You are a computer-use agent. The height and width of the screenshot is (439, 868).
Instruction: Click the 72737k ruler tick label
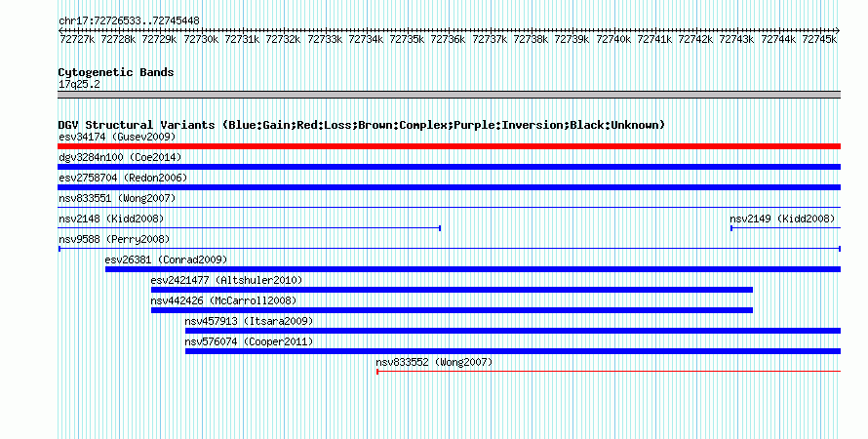[x=490, y=39]
